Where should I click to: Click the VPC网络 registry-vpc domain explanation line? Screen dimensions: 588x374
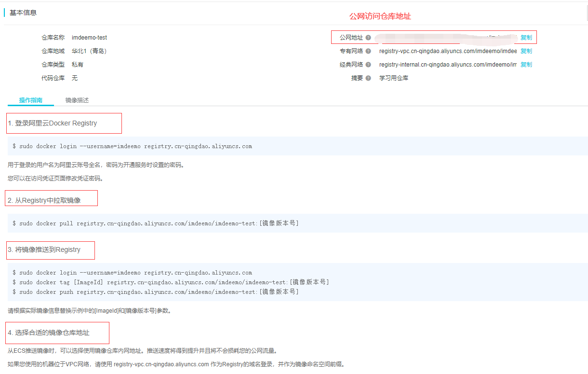176,364
